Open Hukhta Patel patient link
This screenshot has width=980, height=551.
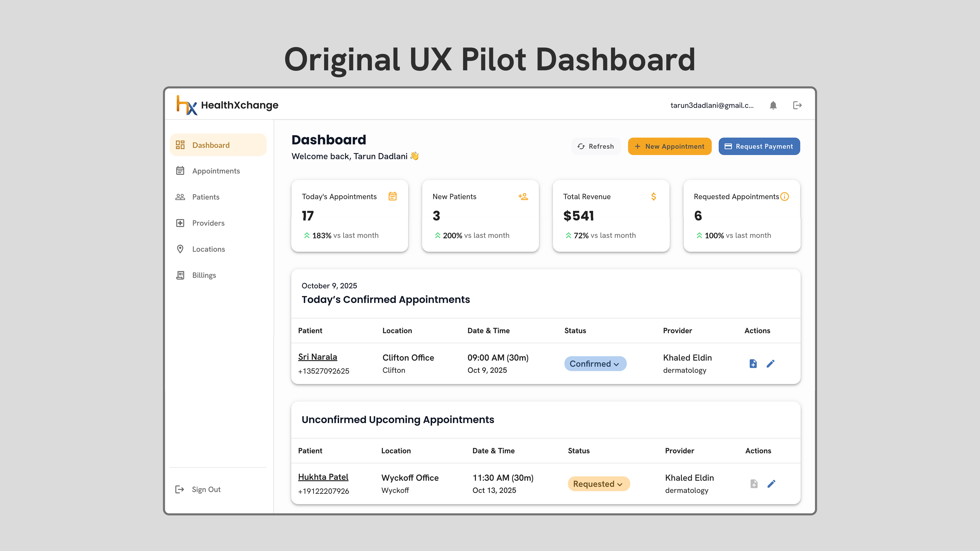coord(323,477)
